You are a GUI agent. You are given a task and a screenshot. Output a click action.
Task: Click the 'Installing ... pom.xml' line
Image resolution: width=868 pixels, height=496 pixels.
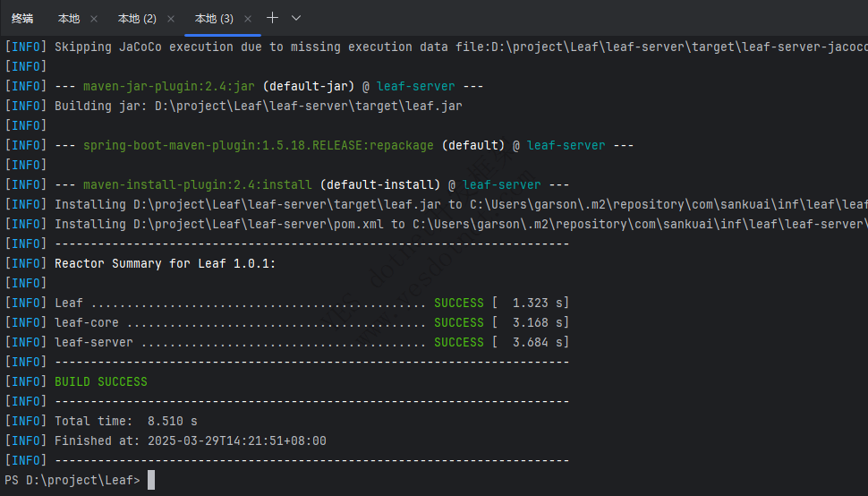(461, 224)
